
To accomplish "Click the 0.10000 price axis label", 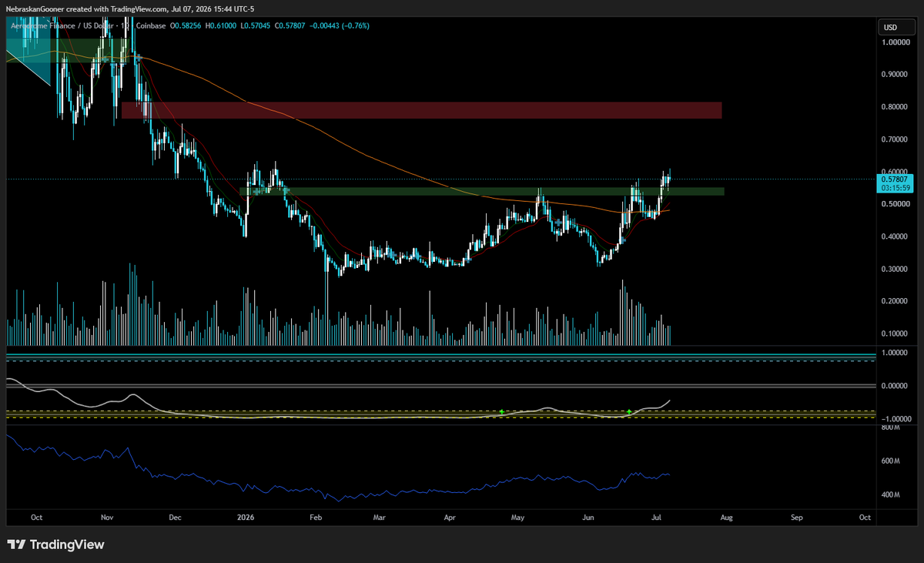I will point(894,333).
